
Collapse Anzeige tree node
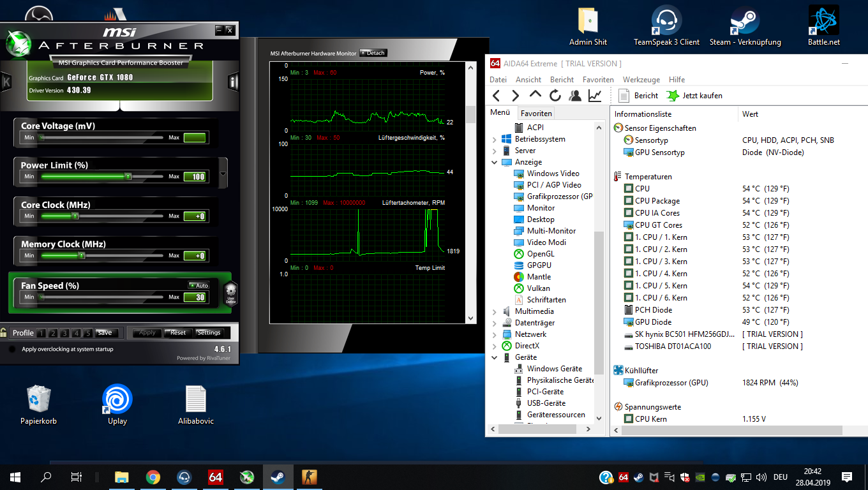tap(494, 162)
